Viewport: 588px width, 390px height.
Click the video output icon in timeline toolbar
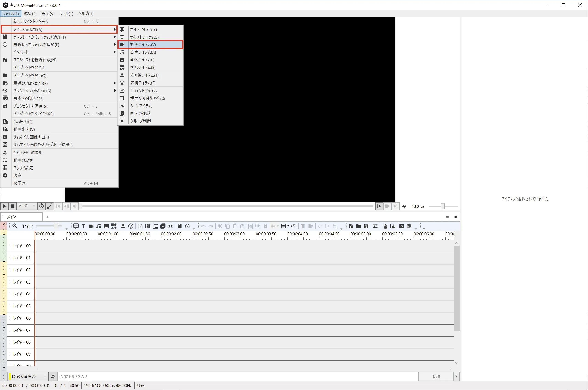(393, 226)
